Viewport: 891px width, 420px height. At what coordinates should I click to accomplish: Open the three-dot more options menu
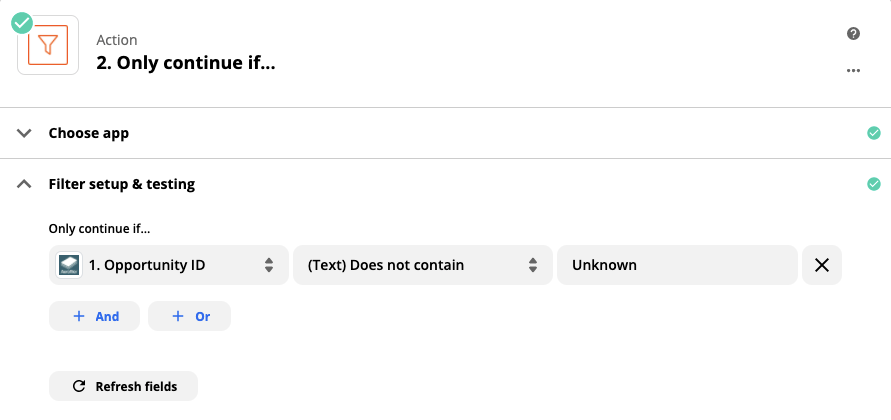coord(853,71)
